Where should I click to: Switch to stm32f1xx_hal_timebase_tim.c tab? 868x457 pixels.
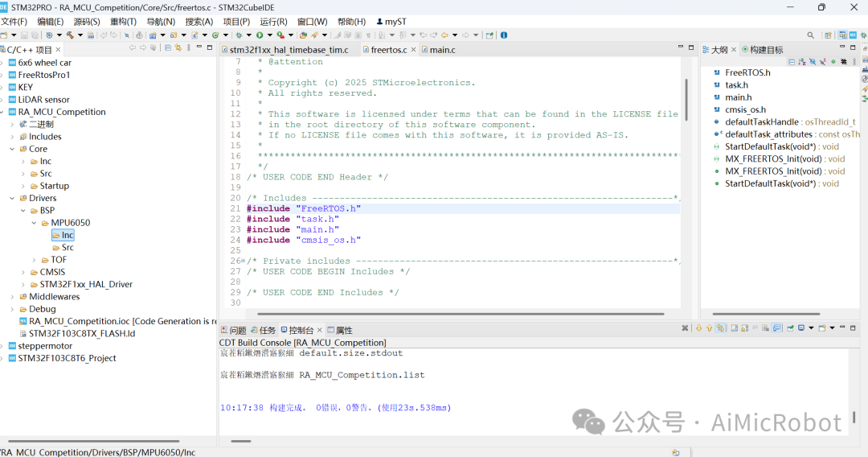pos(285,49)
